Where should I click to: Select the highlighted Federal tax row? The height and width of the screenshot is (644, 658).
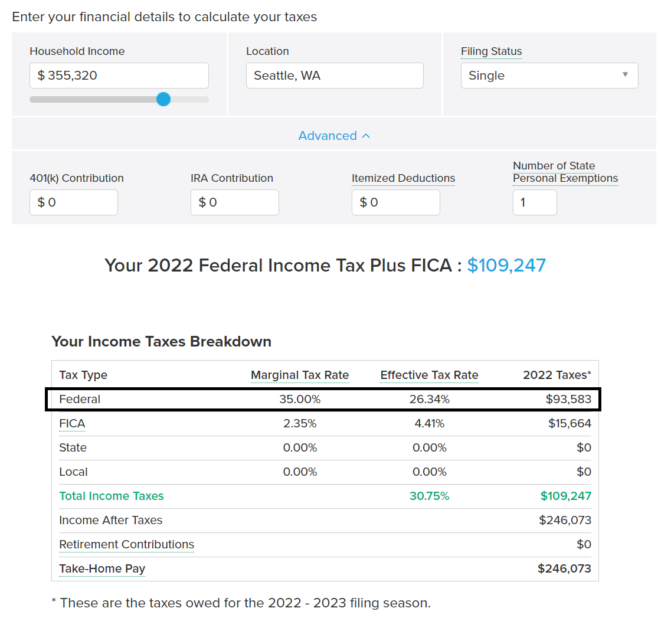(x=323, y=399)
